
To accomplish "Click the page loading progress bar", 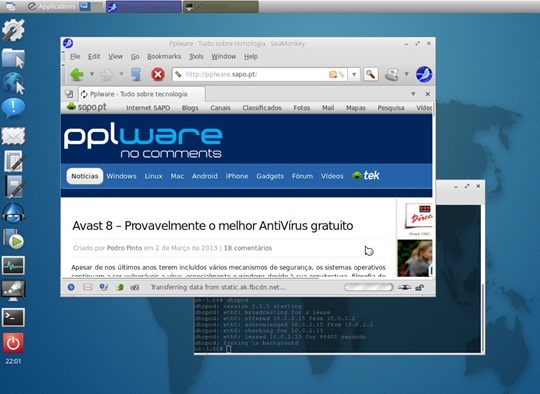I will coord(368,287).
